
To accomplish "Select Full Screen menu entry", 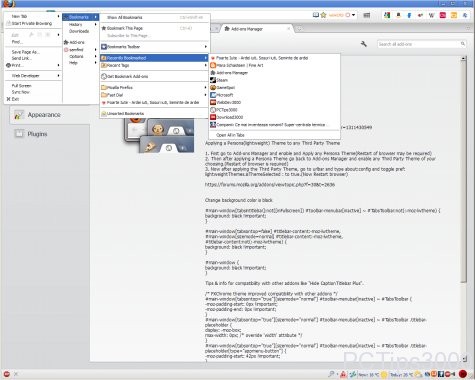I will 21,86.
